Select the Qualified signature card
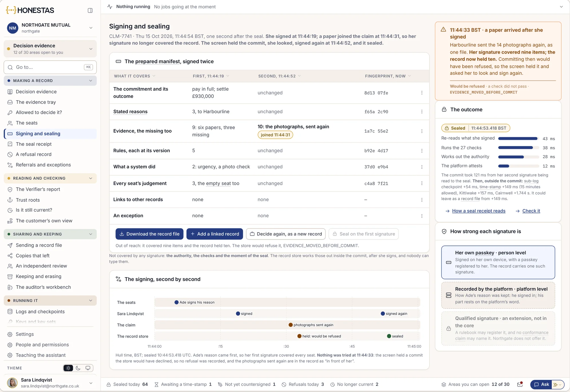Screen dimensions: 570x392 tap(498, 328)
